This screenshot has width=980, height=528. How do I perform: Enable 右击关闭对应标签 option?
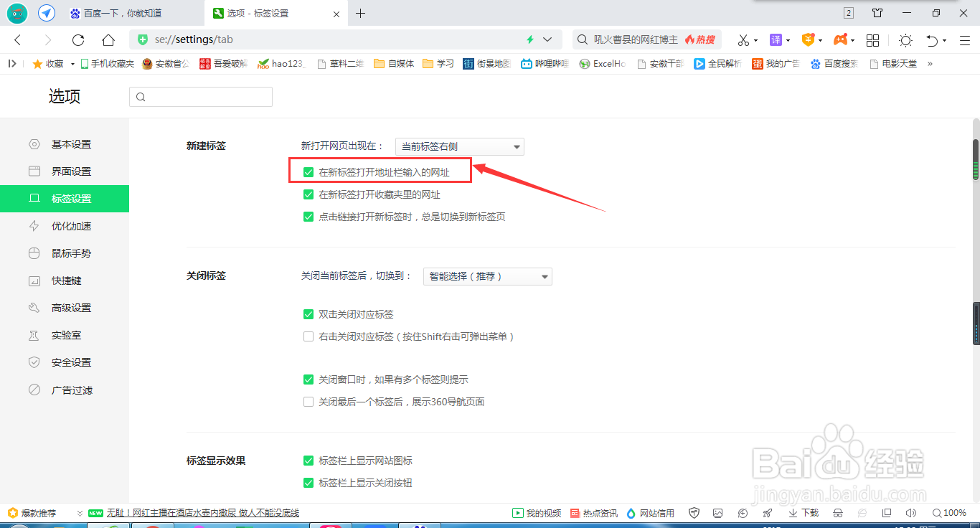(308, 336)
